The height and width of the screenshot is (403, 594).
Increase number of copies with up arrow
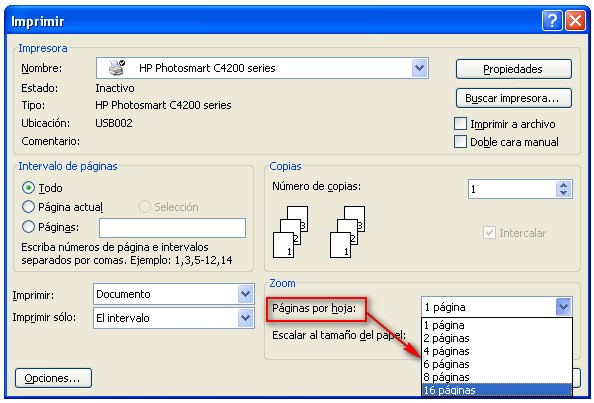[563, 185]
